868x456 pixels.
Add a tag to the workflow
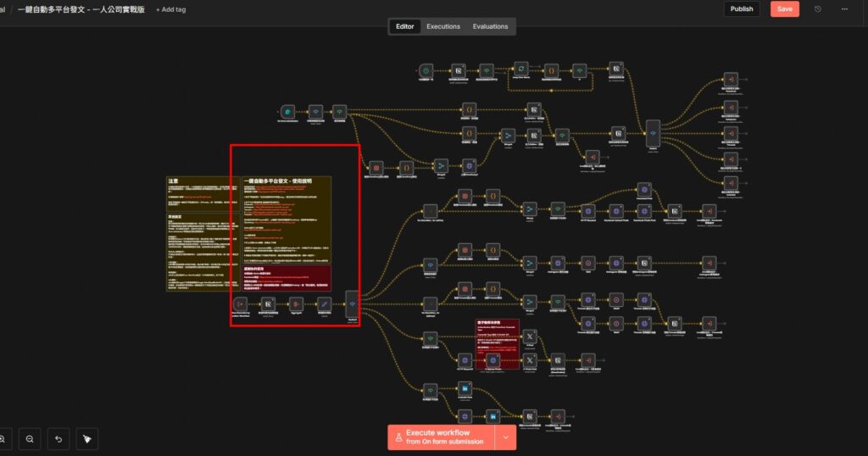(170, 9)
